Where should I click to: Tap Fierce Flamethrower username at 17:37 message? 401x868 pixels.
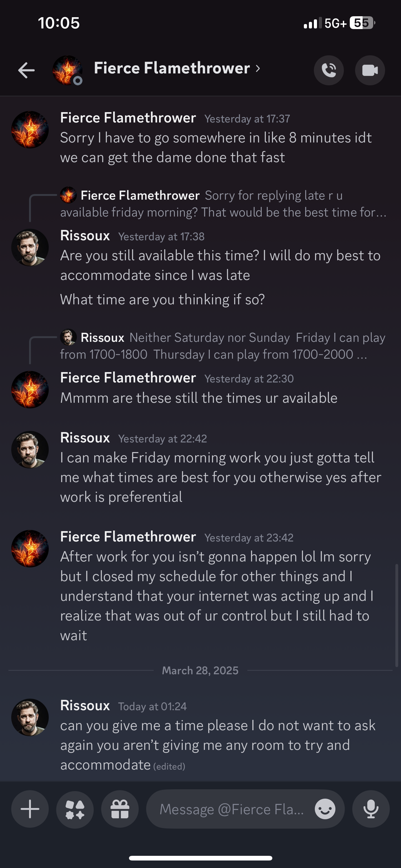[128, 118]
